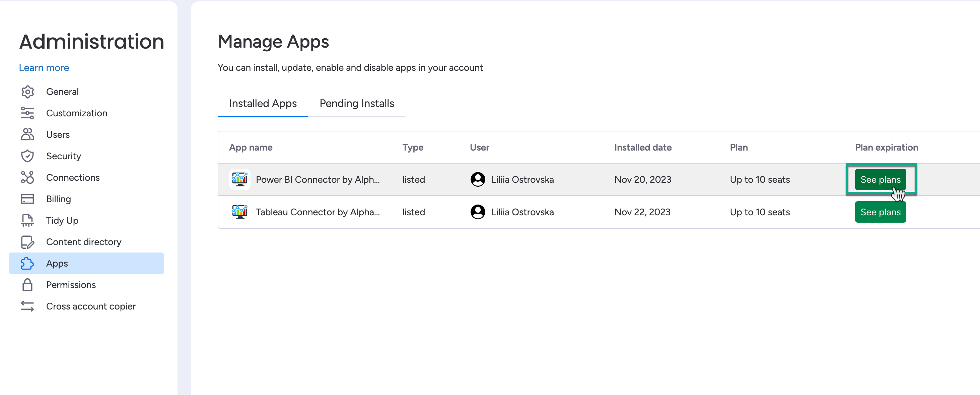
Task: Select the Tidy Up broom icon
Action: coord(27,221)
